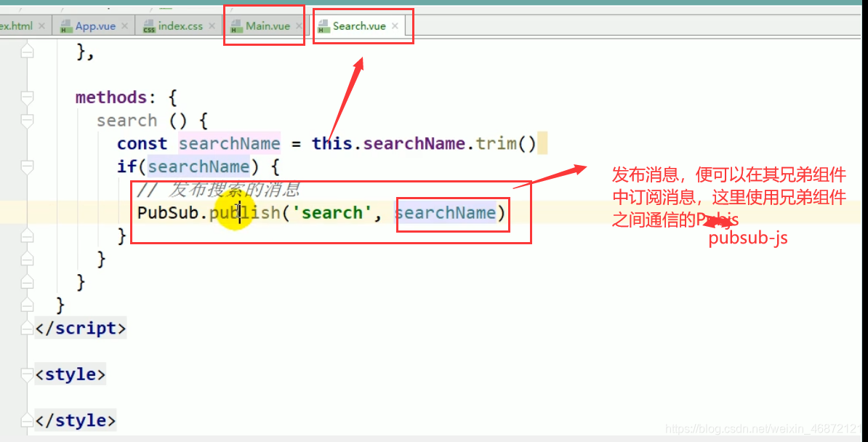Click the Chinese comment line above PubSub

point(218,190)
